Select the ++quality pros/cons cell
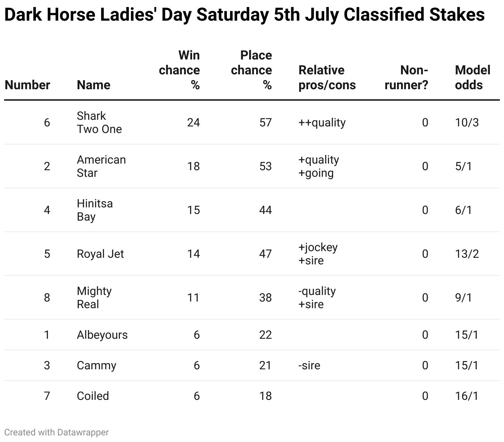The image size is (504, 442). [x=322, y=122]
